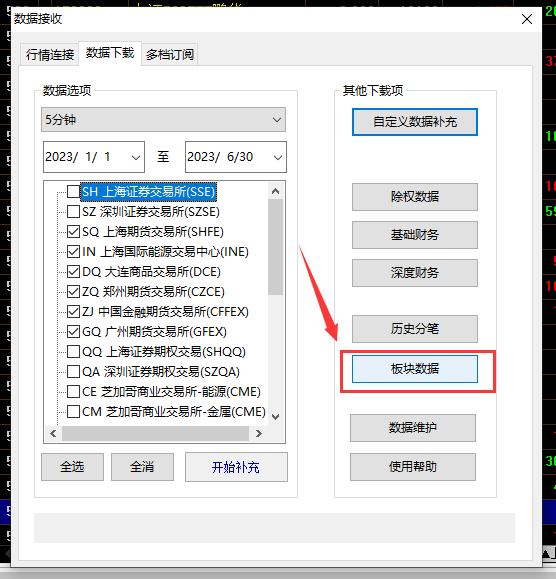This screenshot has width=556, height=579.
Task: Switch to the 行情连接 tab
Action: coord(49,55)
